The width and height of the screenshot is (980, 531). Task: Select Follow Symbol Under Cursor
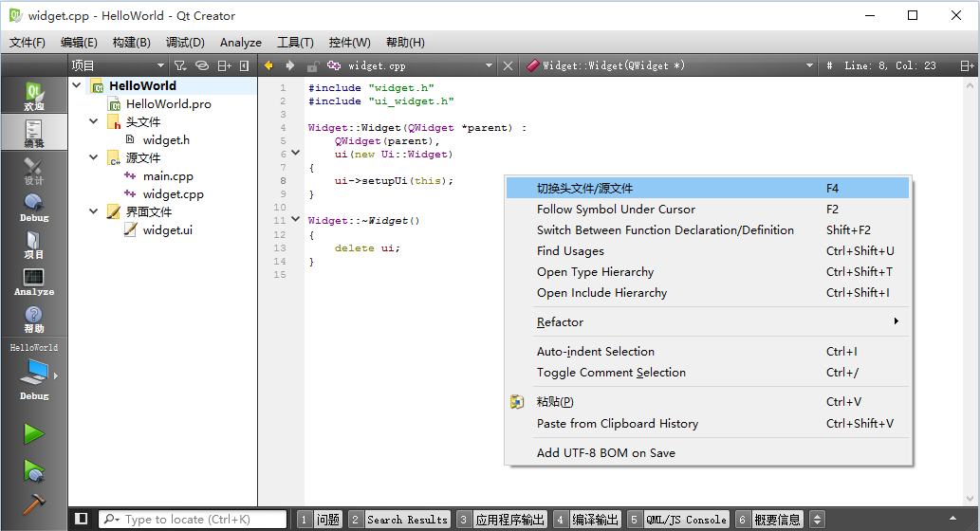(708, 210)
